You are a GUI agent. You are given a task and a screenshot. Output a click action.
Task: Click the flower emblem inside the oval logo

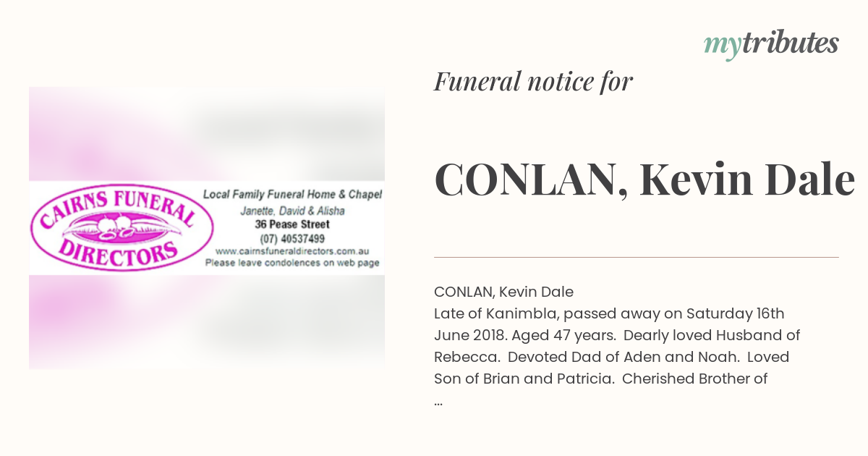pyautogui.click(x=122, y=226)
